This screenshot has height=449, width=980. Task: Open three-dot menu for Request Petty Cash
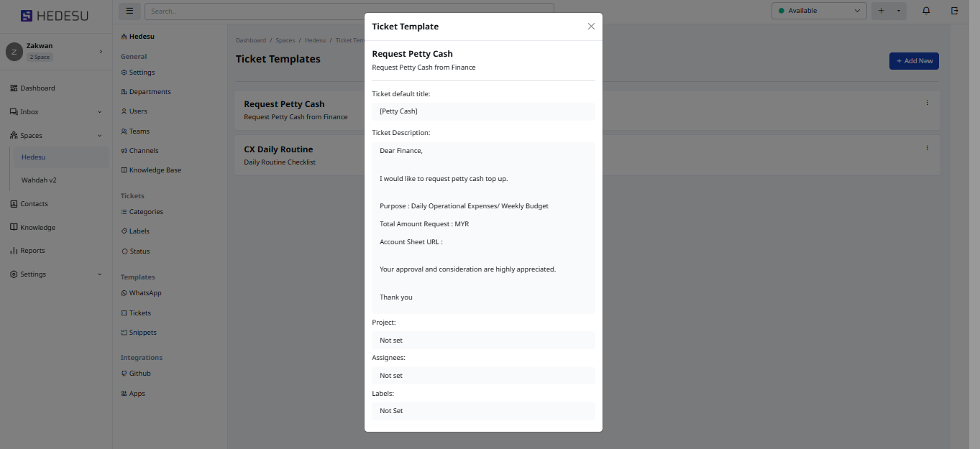click(927, 103)
